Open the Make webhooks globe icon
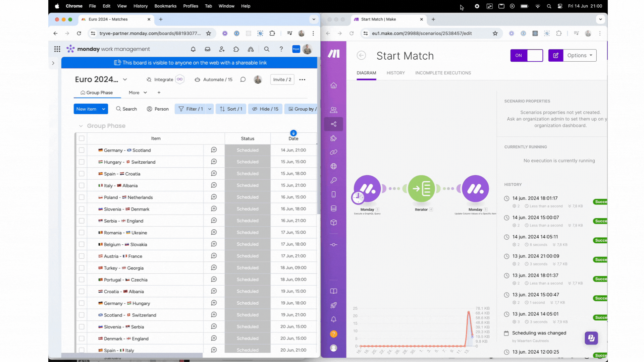 333,166
